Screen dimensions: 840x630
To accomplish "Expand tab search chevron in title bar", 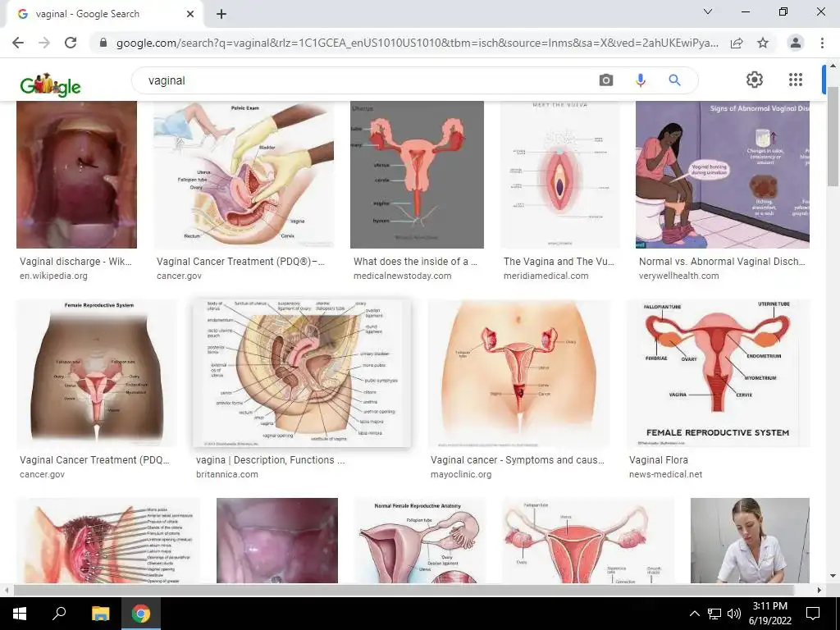I will tap(708, 11).
